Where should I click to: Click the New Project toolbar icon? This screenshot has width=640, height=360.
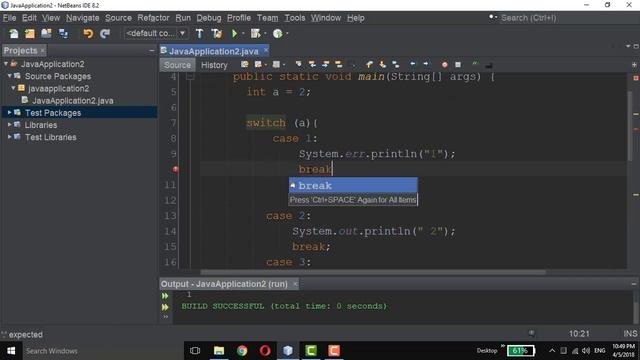pyautogui.click(x=30, y=33)
